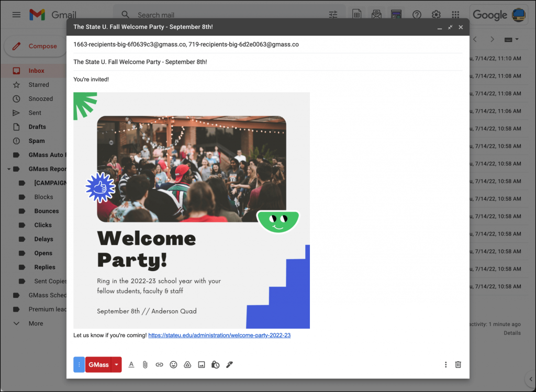Collapse the GMass Reports folder
This screenshot has height=392, width=536.
point(8,169)
